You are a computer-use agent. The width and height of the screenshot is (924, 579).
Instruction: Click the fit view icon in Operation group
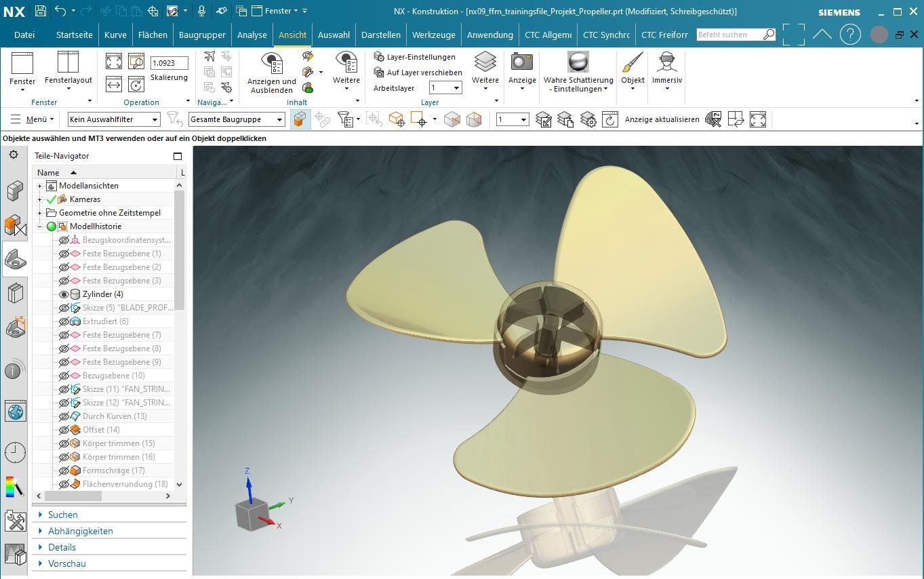click(x=114, y=62)
